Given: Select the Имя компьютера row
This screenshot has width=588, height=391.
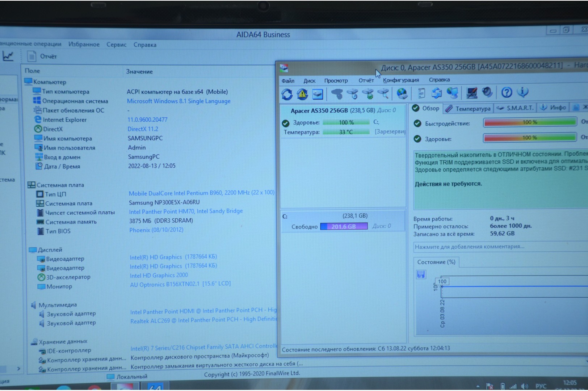Looking at the screenshot, I should click(x=63, y=138).
